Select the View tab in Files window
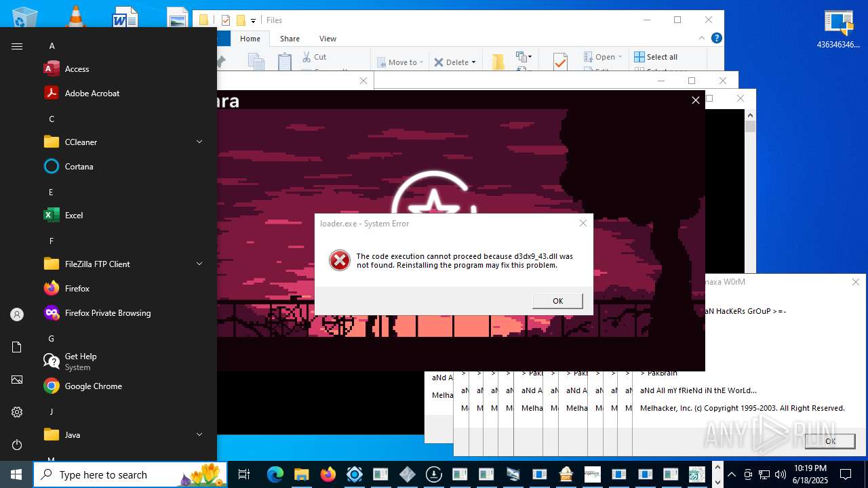 pos(328,39)
